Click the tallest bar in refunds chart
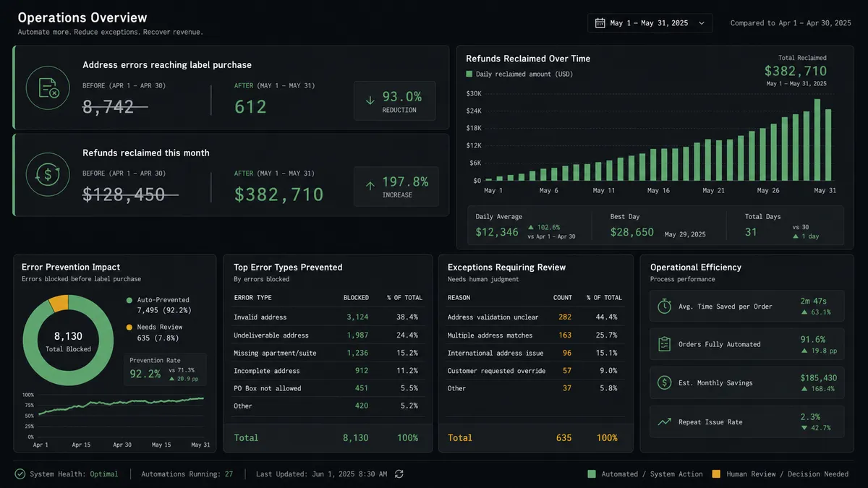This screenshot has width=868, height=488. click(817, 140)
